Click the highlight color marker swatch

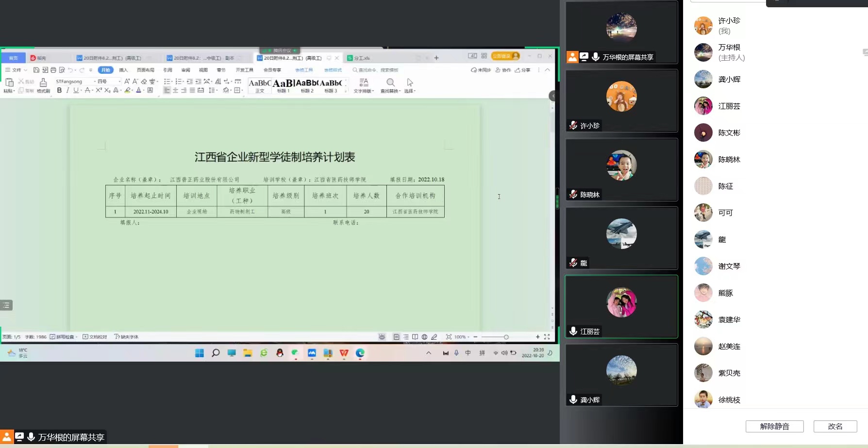127,90
